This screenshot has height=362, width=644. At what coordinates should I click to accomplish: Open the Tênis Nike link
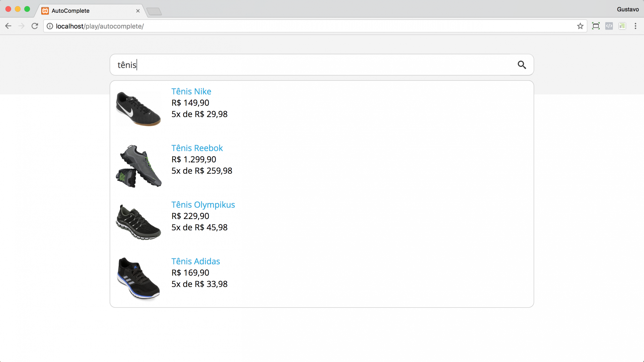coord(191,91)
